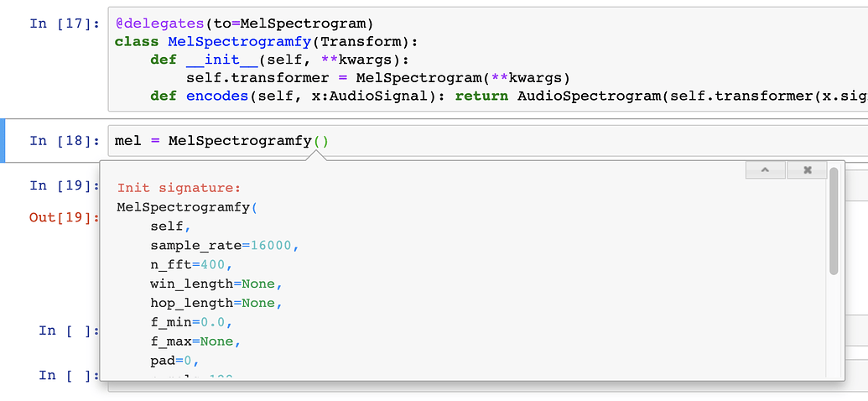The height and width of the screenshot is (401, 868).
Task: Click the Out[19] output prompt
Action: click(x=64, y=217)
